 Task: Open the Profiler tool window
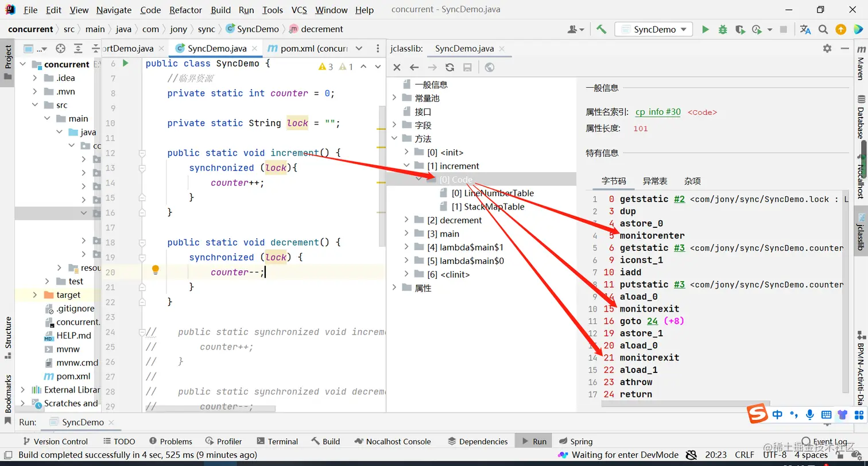223,441
